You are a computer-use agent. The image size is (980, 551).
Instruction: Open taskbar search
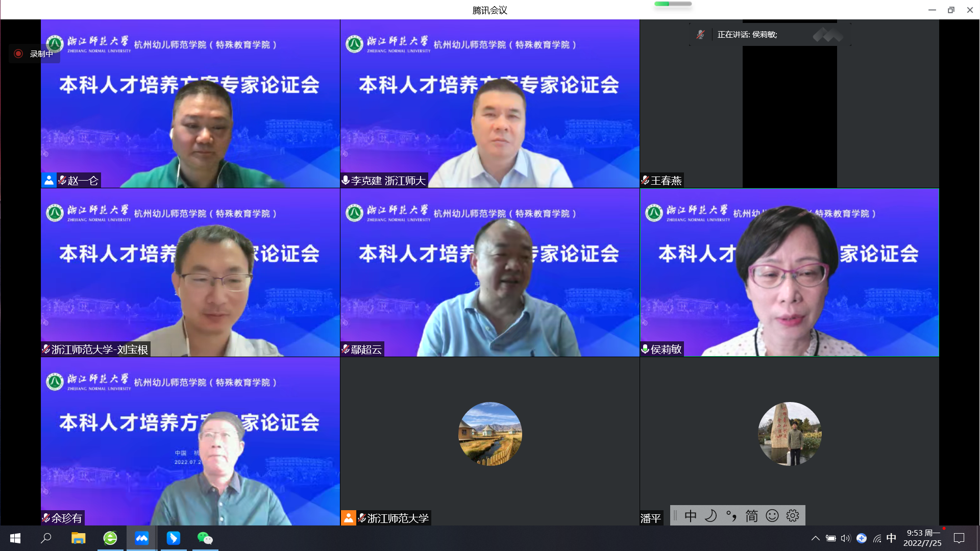tap(46, 538)
